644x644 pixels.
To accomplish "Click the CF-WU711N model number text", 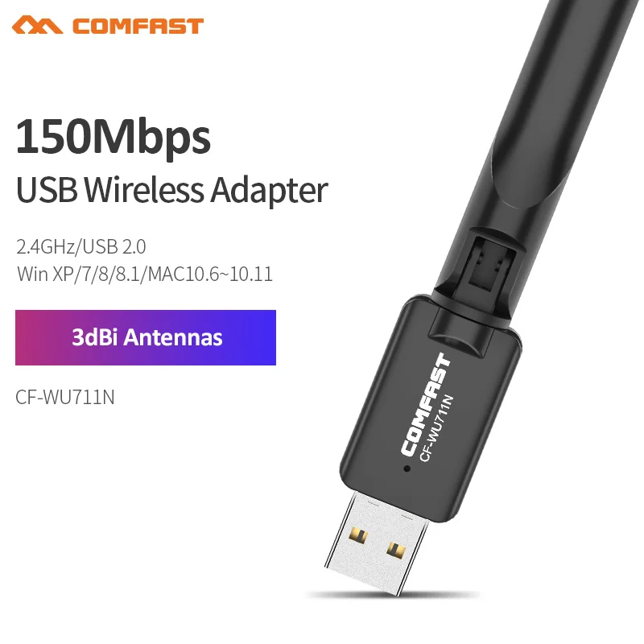I will pos(65,397).
